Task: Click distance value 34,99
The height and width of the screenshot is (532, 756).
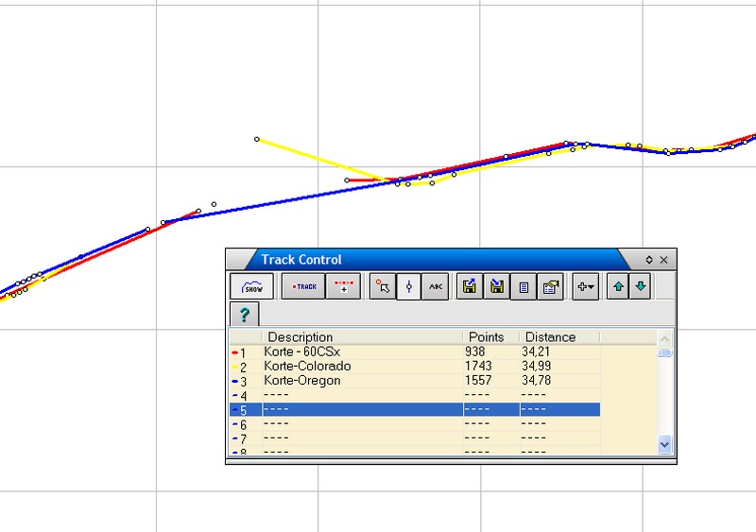Action: point(536,366)
